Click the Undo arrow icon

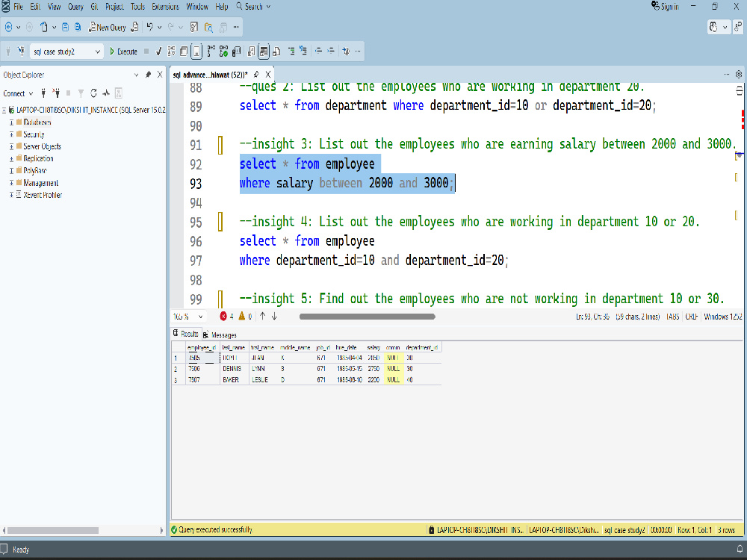(x=150, y=27)
